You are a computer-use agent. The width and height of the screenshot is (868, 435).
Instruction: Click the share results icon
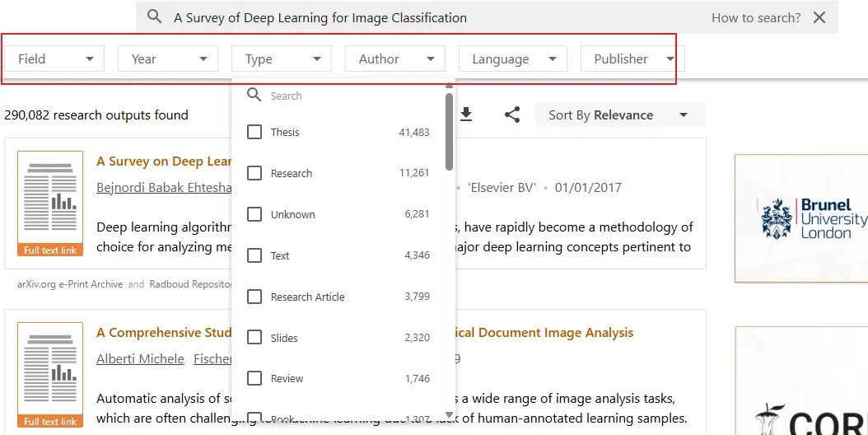(x=512, y=115)
